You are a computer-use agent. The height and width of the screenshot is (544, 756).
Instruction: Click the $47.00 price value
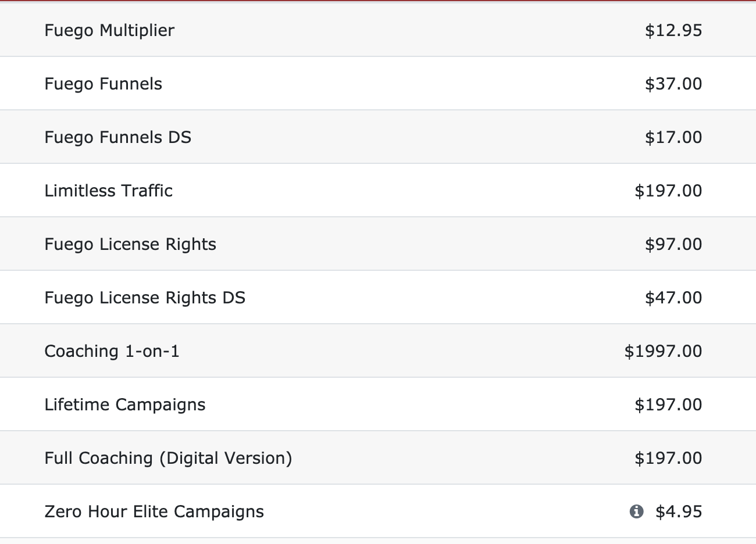673,298
